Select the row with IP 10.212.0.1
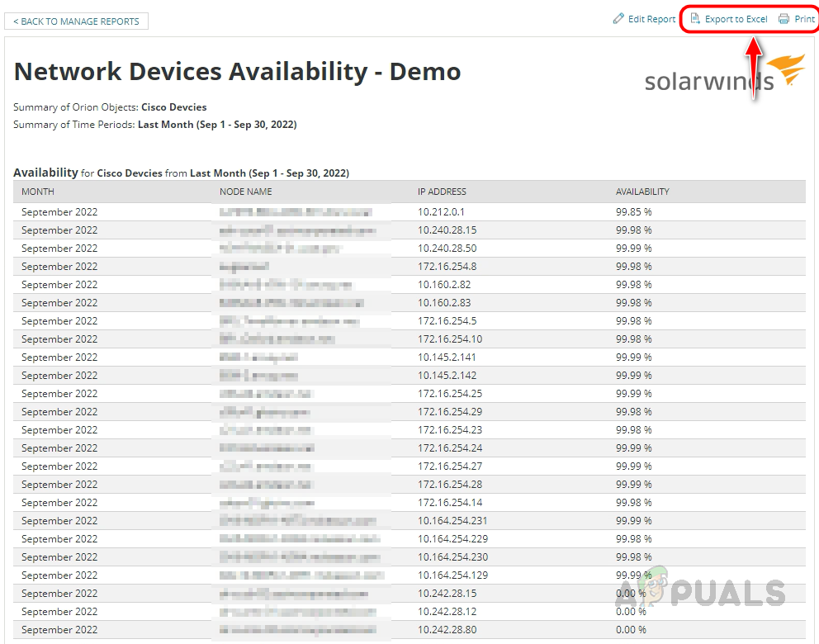Viewport: 819px width, 644px height. tap(442, 212)
